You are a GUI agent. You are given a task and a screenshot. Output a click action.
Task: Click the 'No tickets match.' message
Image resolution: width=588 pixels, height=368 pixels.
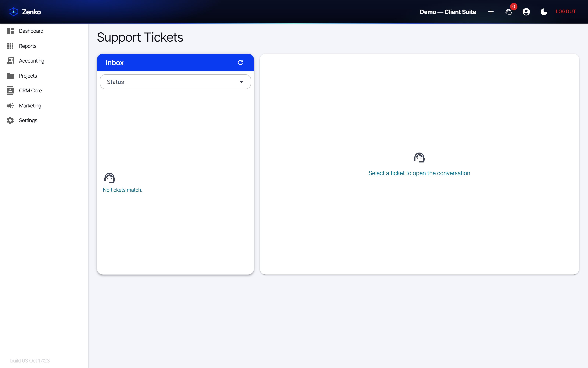(x=122, y=190)
